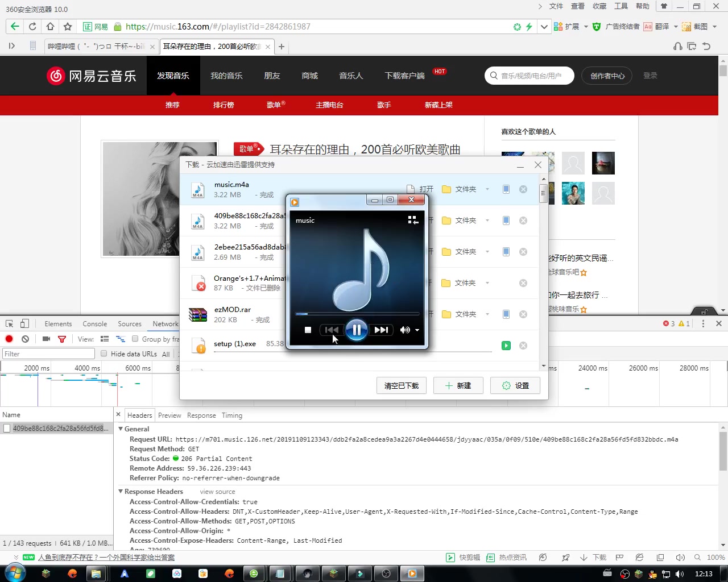The width and height of the screenshot is (728, 582).
Task: Enable Hide data URLs checkbox
Action: pyautogui.click(x=104, y=354)
